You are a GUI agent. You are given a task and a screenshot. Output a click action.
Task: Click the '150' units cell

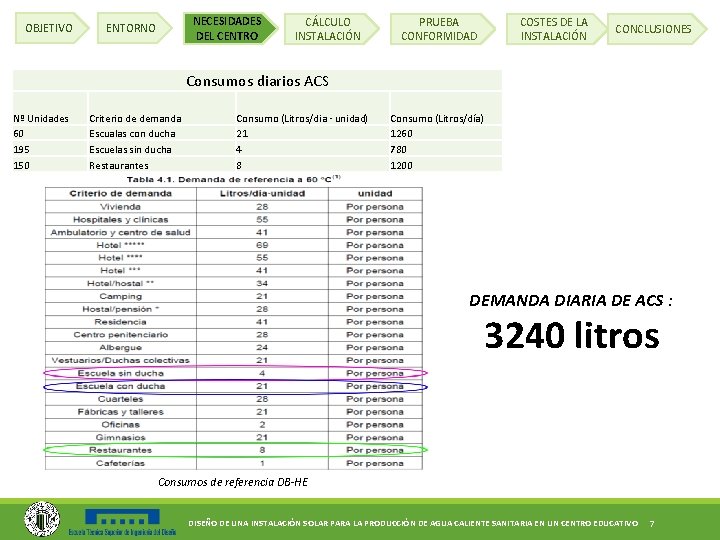(21, 165)
